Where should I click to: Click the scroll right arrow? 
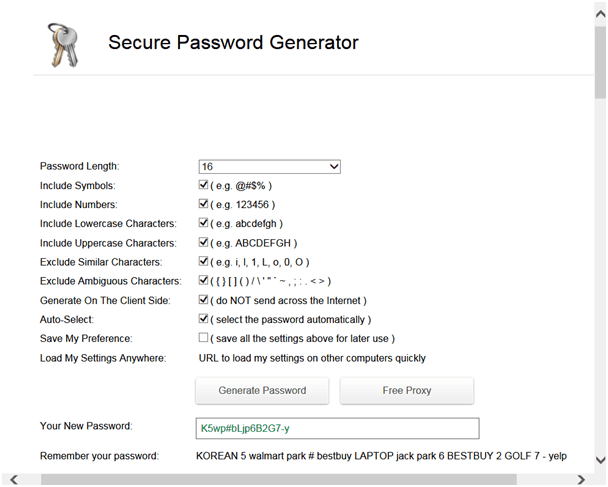(581, 480)
